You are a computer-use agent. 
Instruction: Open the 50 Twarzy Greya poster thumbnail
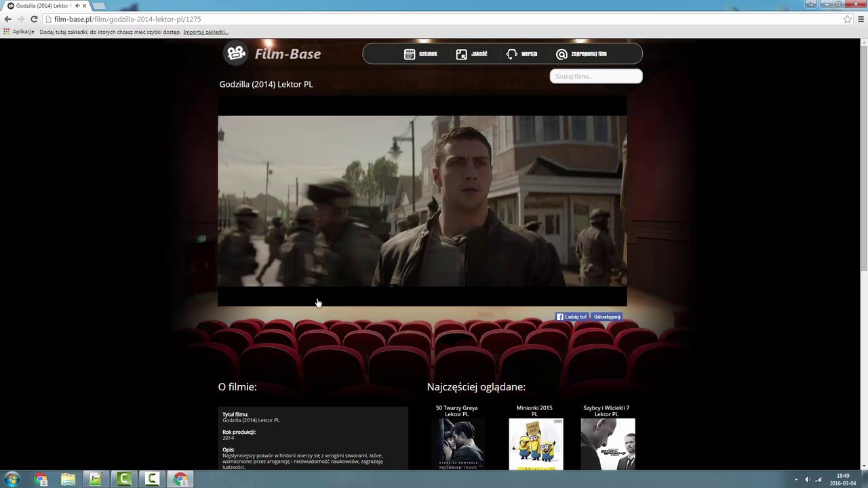(458, 444)
